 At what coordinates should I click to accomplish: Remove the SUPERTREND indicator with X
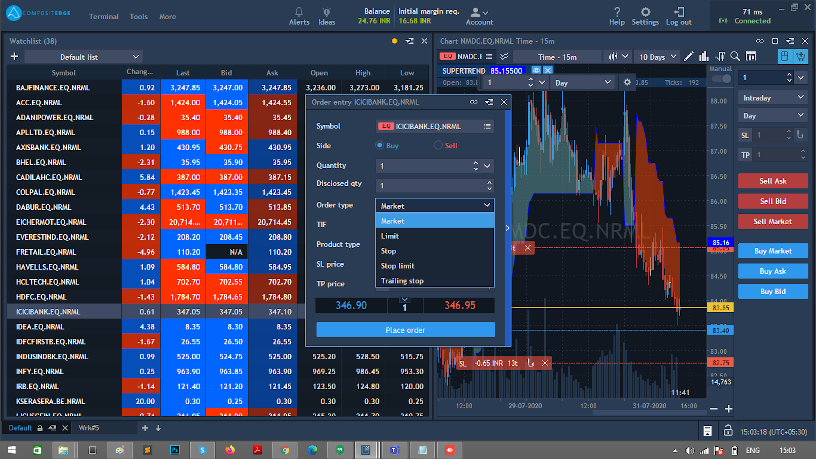click(x=547, y=70)
